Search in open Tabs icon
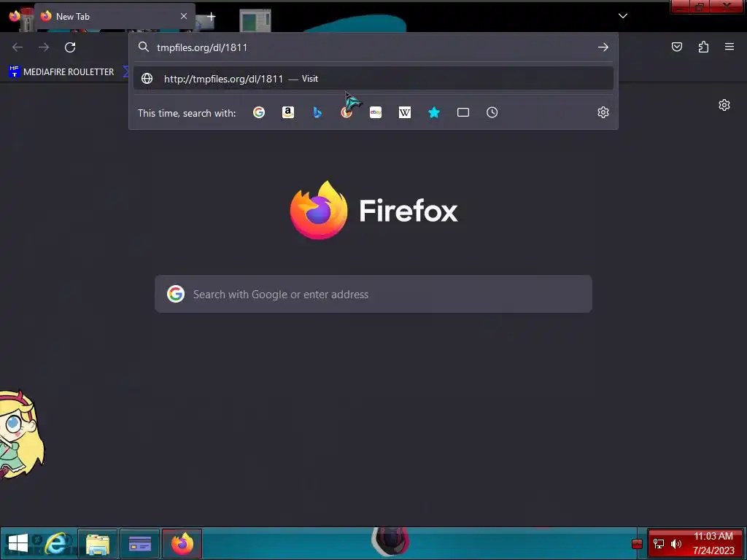This screenshot has height=560, width=747. coord(463,112)
